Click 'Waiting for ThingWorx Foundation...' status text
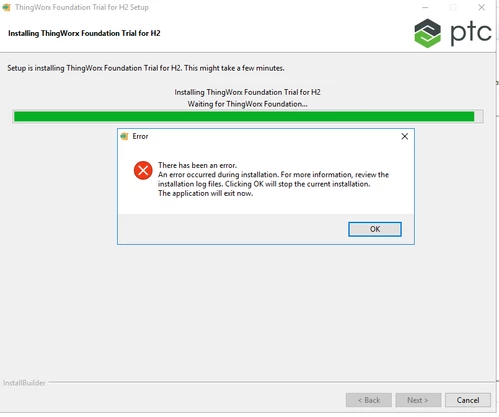Image resolution: width=499 pixels, height=417 pixels. coord(247,104)
